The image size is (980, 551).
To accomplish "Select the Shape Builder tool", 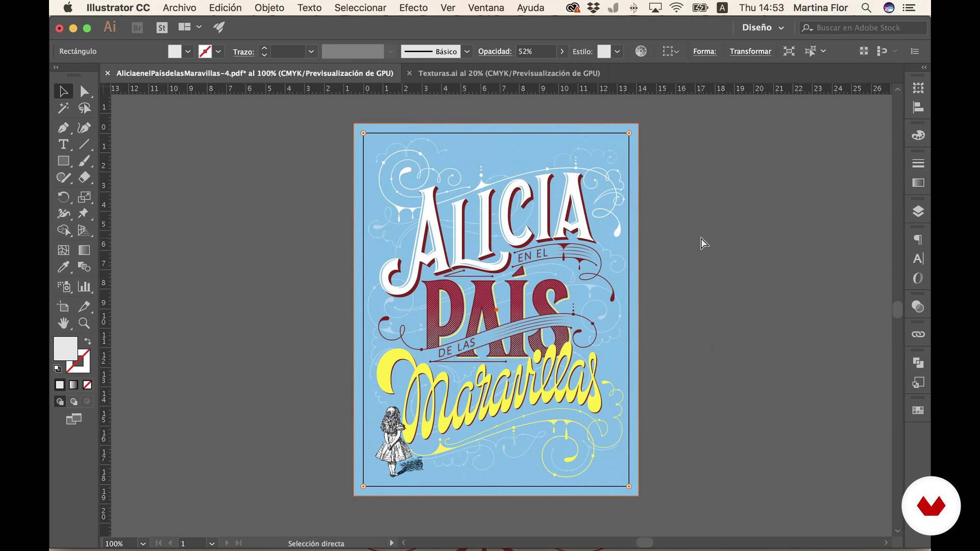I will pos(63,230).
